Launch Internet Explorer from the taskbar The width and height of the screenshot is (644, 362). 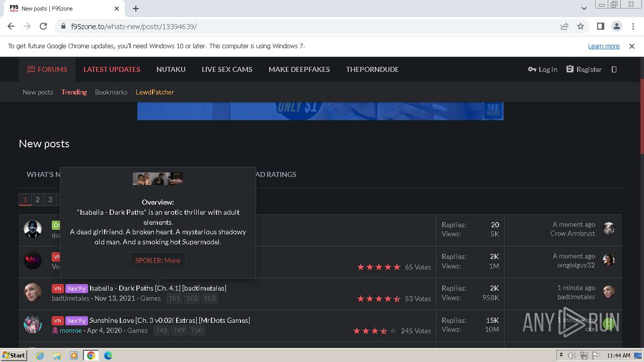click(x=40, y=355)
